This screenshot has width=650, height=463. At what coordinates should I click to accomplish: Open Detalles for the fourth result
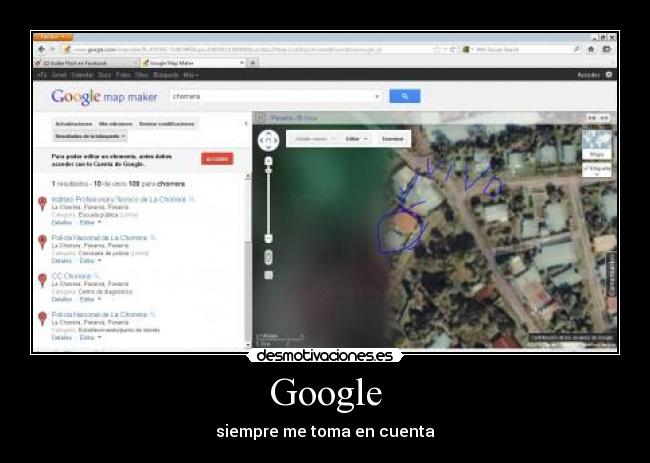(62, 338)
